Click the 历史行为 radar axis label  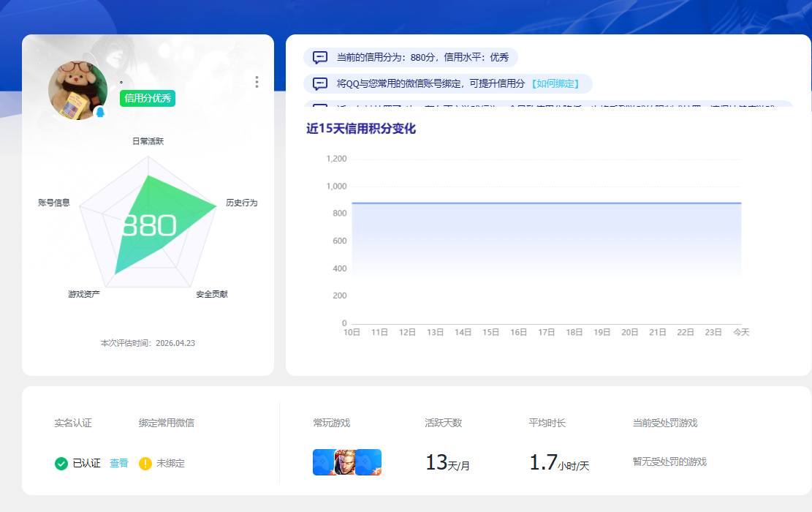[241, 203]
